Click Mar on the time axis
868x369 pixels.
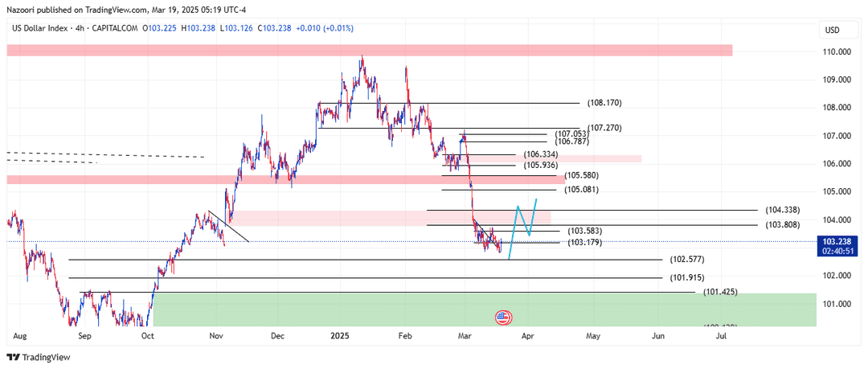[x=466, y=336]
